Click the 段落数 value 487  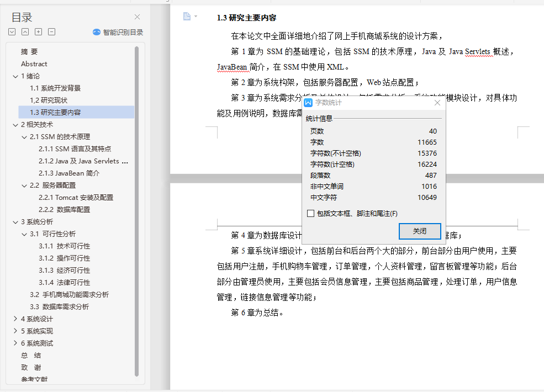(x=431, y=175)
